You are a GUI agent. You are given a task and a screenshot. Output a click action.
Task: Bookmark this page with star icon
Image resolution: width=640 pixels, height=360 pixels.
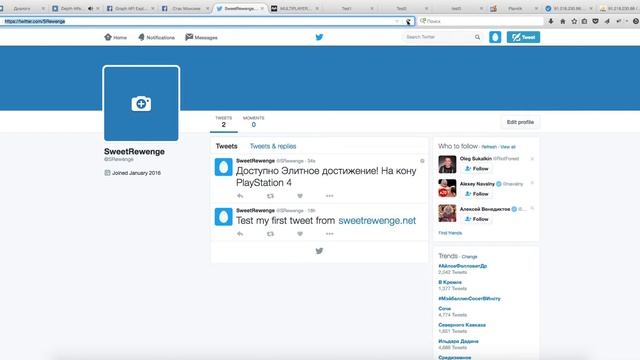tap(574, 21)
